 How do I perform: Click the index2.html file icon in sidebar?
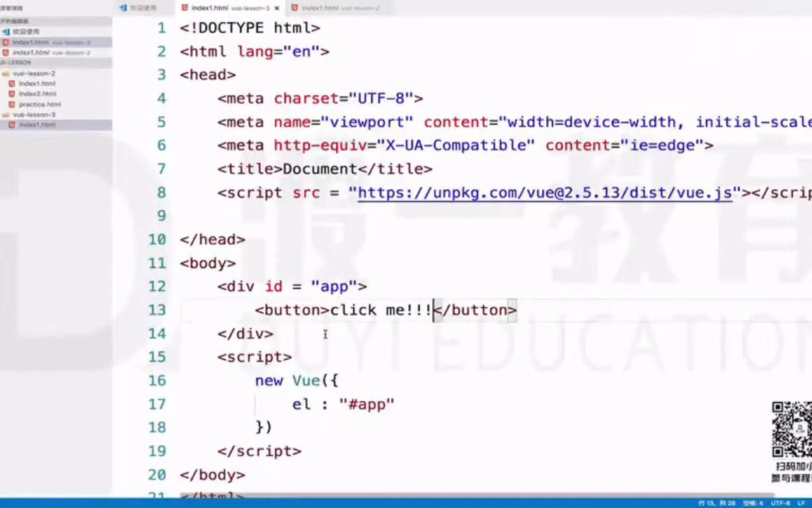click(12, 93)
